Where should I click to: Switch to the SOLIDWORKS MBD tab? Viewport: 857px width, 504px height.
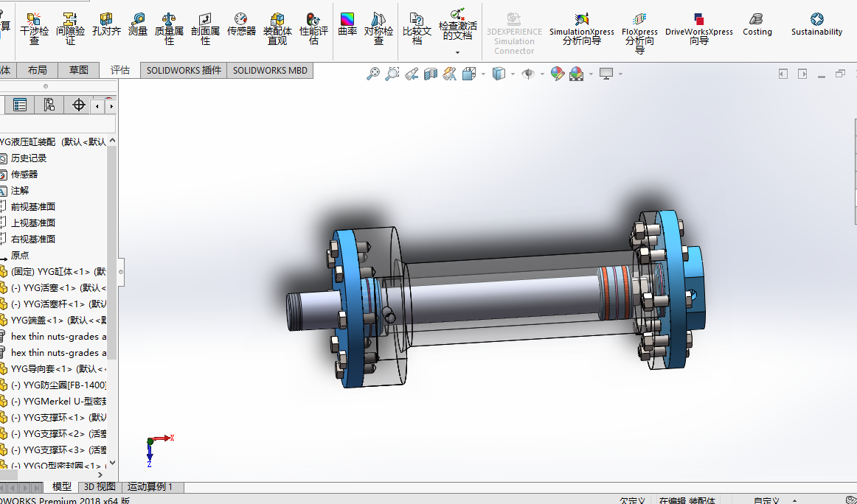(270, 71)
